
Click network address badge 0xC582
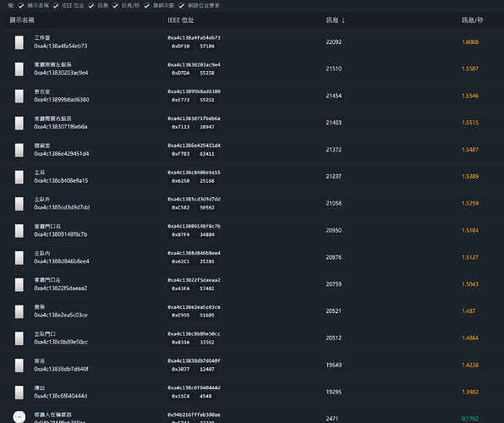click(181, 207)
